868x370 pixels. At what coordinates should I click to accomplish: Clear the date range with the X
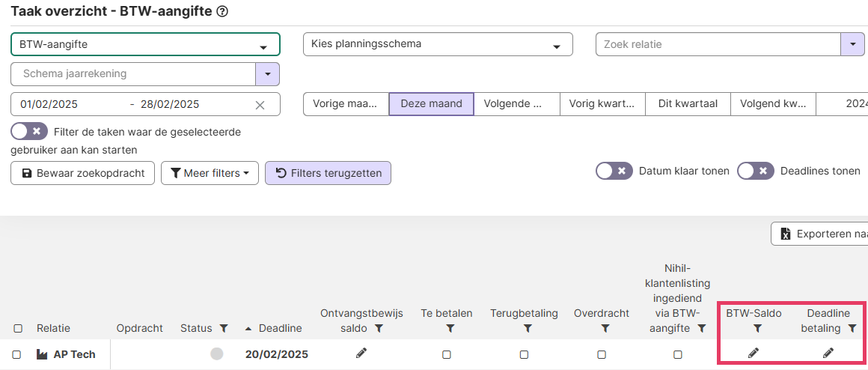[260, 105]
